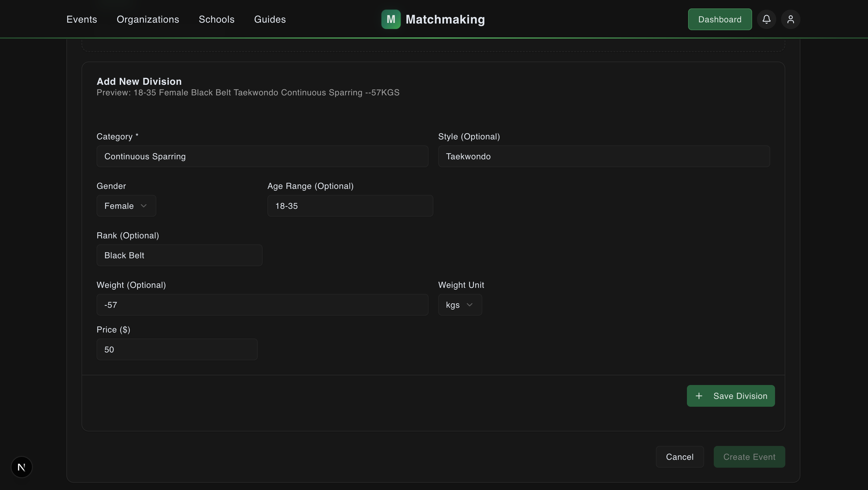
Task: Click the green M Matchmaking logo
Action: pyautogui.click(x=391, y=19)
